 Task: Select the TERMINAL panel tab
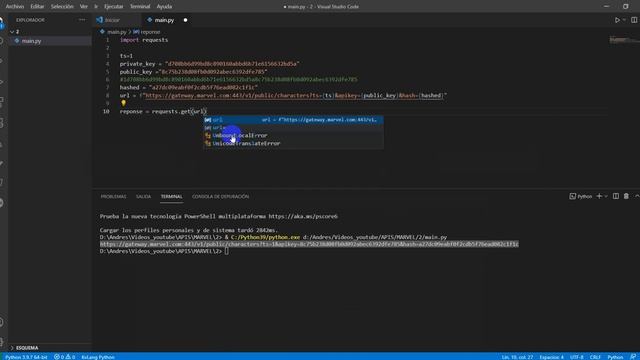pos(171,196)
